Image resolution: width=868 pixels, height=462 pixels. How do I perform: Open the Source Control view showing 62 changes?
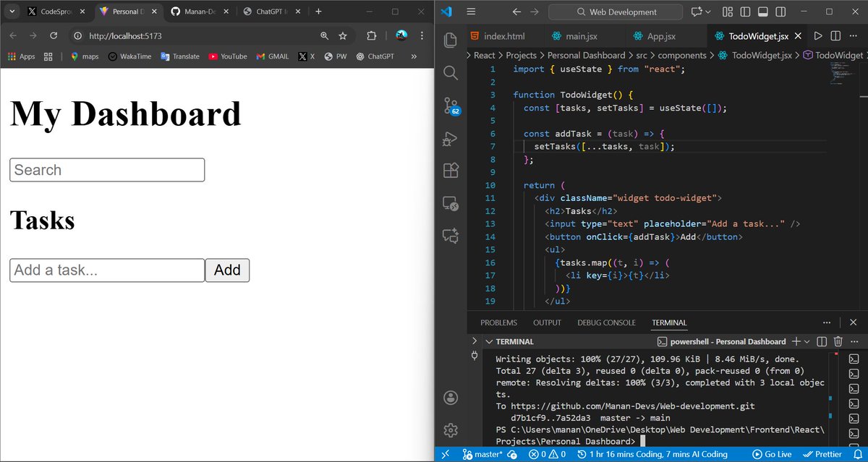[451, 105]
